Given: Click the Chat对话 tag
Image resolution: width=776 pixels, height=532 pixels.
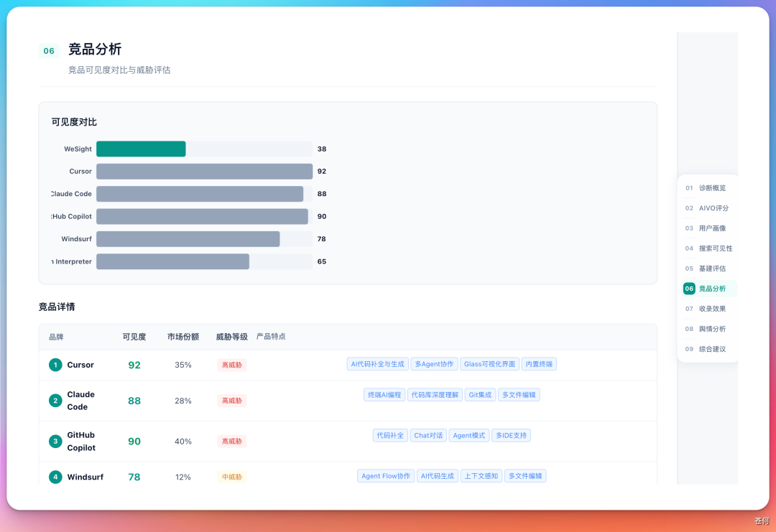Looking at the screenshot, I should coord(428,436).
